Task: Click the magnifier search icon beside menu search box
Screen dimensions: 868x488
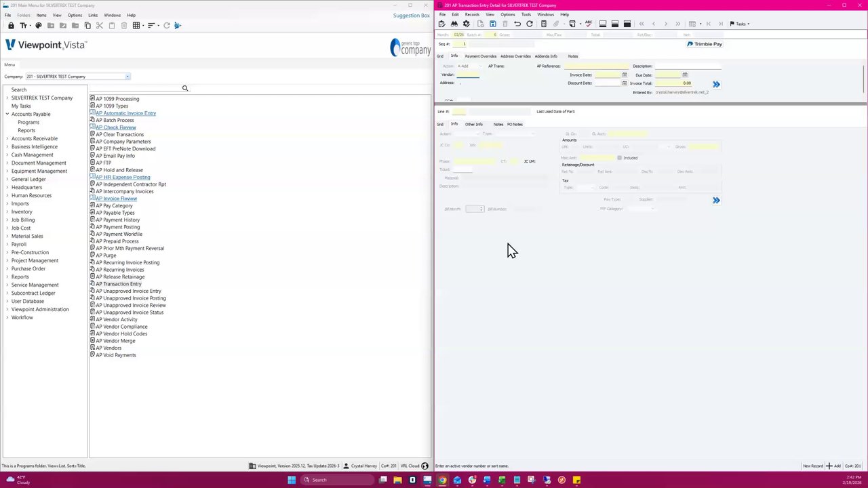Action: pyautogui.click(x=185, y=88)
